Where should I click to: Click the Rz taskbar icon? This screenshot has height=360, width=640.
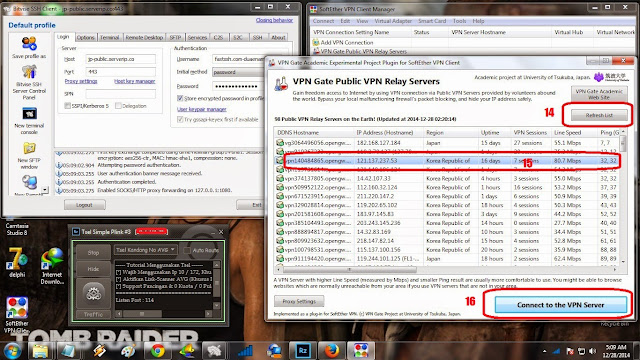point(302,351)
